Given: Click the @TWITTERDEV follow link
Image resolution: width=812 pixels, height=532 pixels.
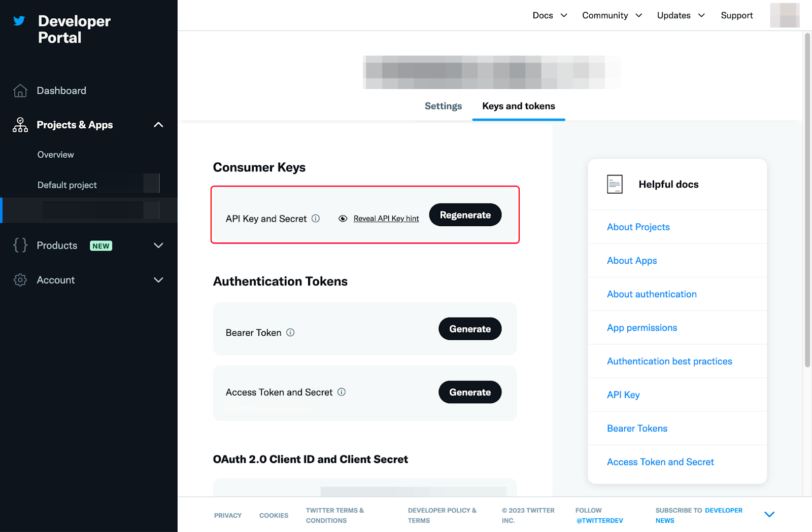Looking at the screenshot, I should (599, 520).
